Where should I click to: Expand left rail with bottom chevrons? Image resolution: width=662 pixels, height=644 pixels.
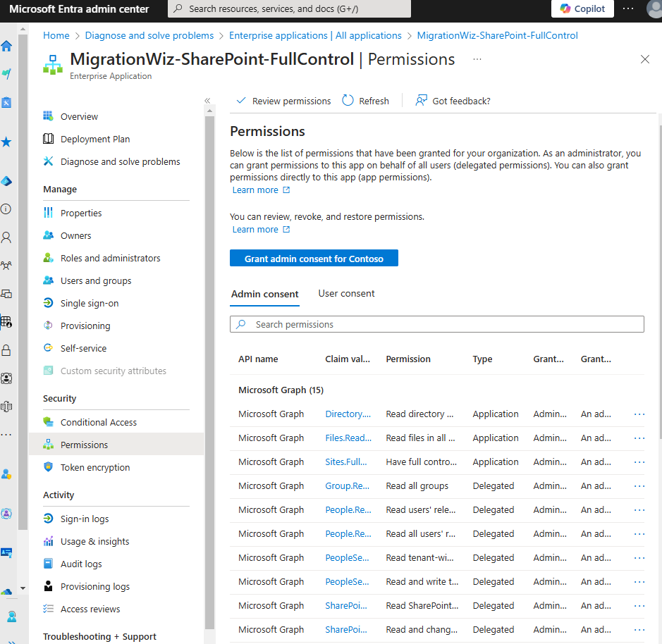pos(12,641)
